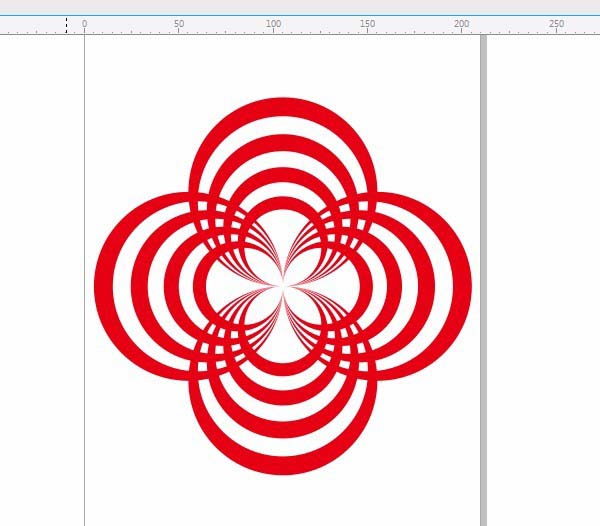Screen dimensions: 600x526
Task: Click the dashed cursor marker on the ruler
Action: pos(66,25)
